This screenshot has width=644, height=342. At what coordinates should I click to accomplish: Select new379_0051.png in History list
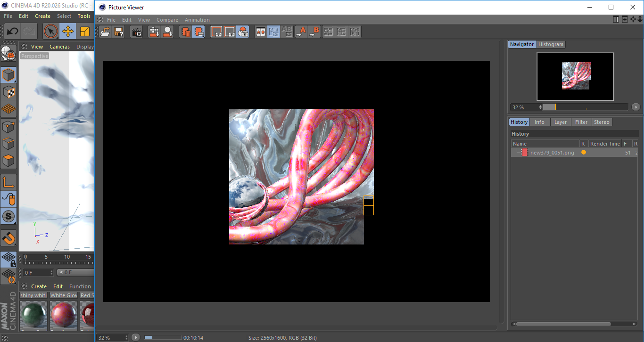coord(552,153)
